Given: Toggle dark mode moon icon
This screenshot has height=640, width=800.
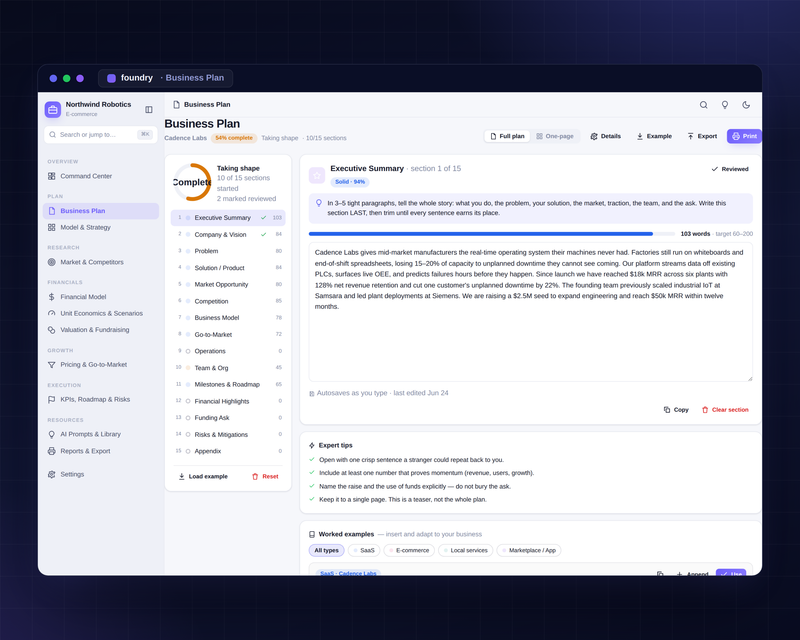Looking at the screenshot, I should click(746, 105).
